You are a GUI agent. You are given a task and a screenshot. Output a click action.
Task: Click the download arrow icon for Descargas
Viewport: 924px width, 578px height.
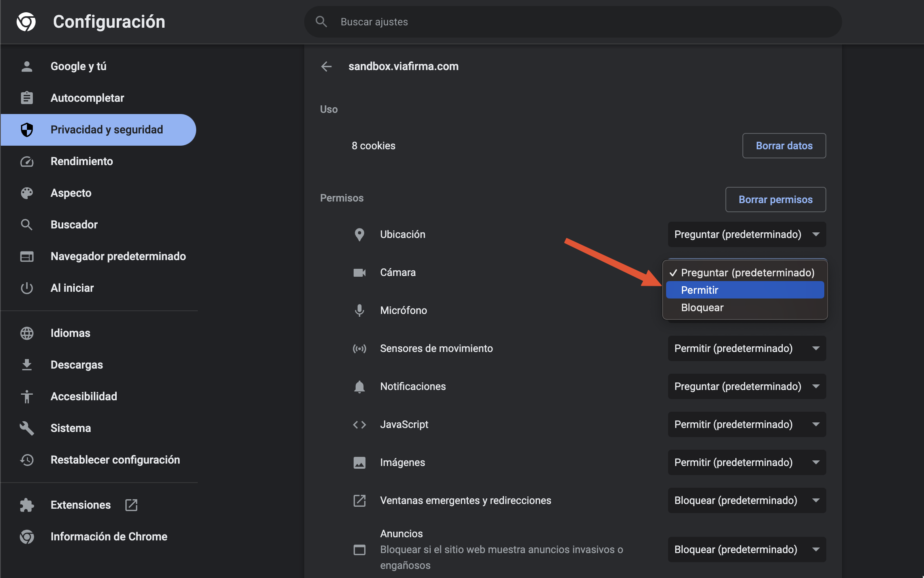27,365
